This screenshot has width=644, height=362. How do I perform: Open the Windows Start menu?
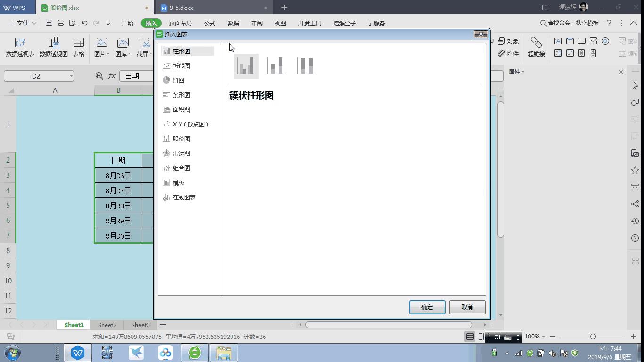coord(12,353)
